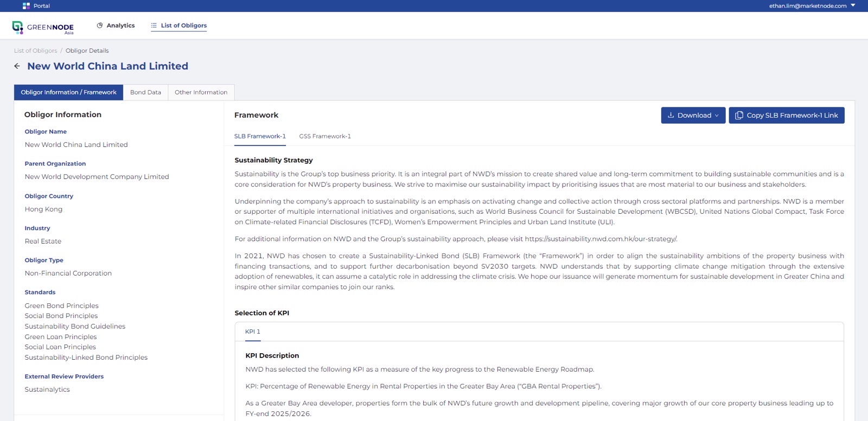The image size is (868, 421).
Task: Click Social Bond Principles entry
Action: [x=61, y=316]
